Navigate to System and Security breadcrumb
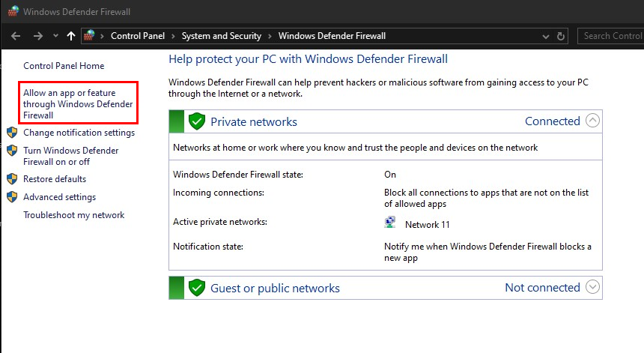 point(221,36)
